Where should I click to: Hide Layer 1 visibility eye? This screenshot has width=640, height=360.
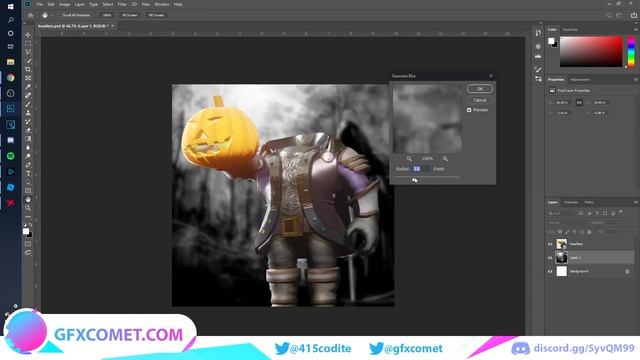pyautogui.click(x=550, y=258)
